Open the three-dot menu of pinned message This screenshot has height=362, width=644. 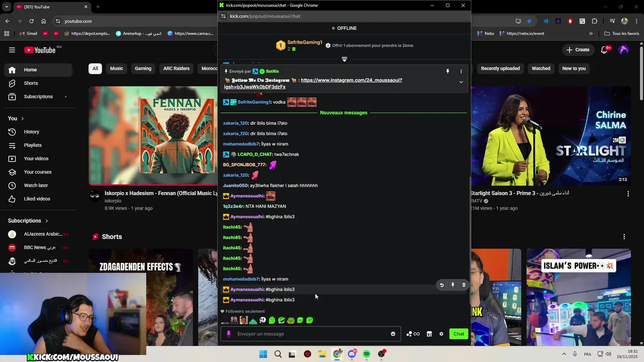461,71
